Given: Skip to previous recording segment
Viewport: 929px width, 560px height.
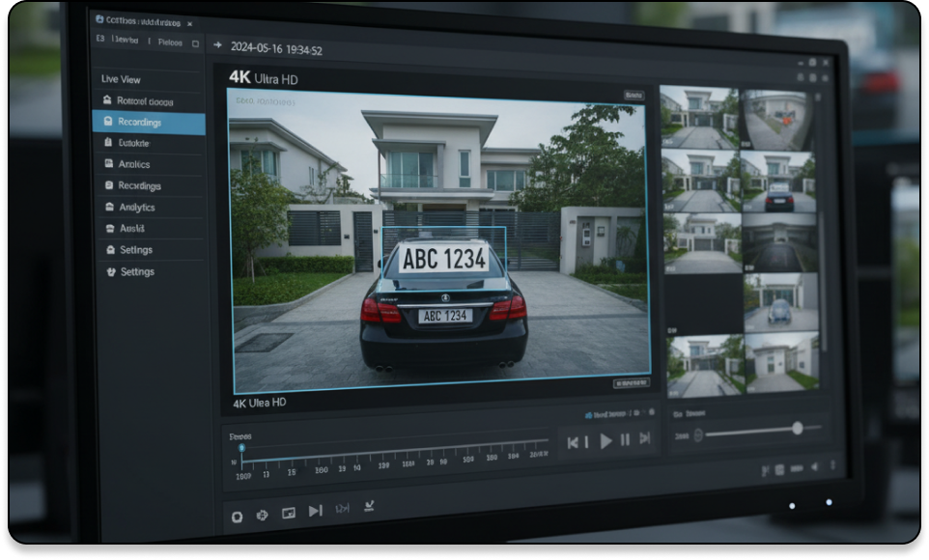Looking at the screenshot, I should click(574, 442).
